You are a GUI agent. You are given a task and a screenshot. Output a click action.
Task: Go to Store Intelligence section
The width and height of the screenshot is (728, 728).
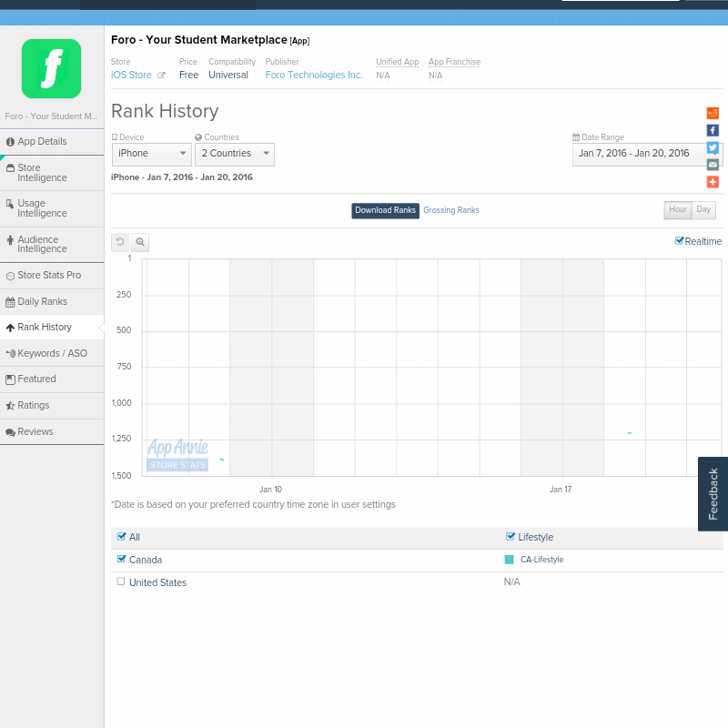pos(52,173)
